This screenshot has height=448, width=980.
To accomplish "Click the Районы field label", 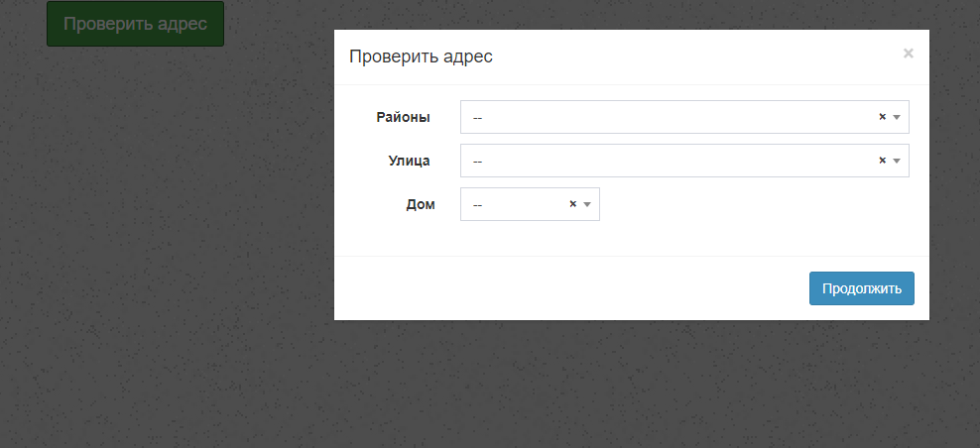I will 403,117.
